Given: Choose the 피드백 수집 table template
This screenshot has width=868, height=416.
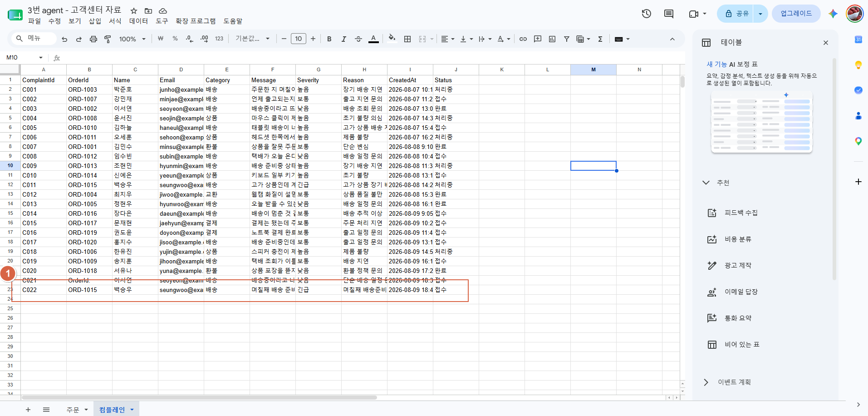Looking at the screenshot, I should pyautogui.click(x=741, y=213).
